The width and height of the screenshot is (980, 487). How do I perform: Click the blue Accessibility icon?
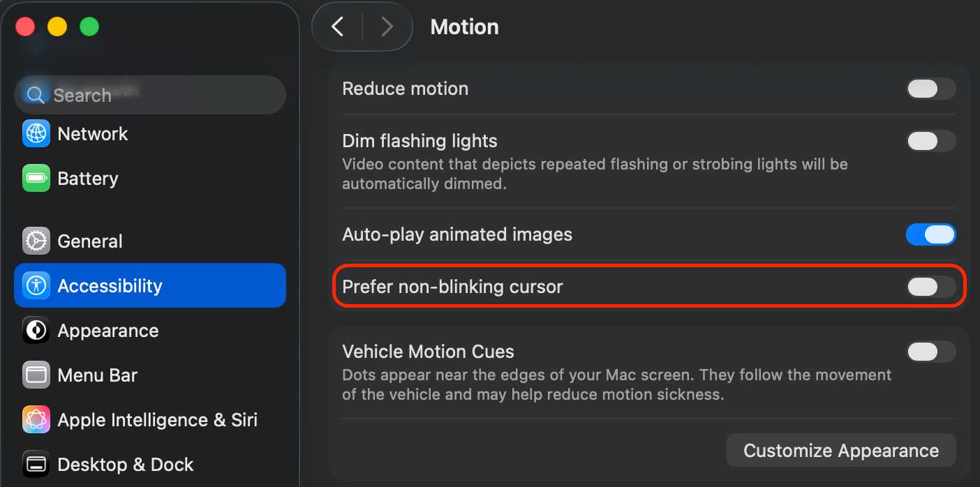(x=36, y=286)
